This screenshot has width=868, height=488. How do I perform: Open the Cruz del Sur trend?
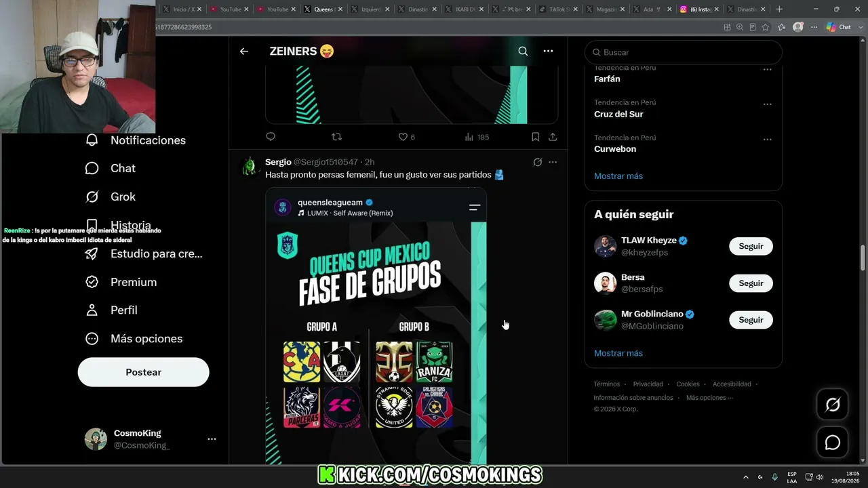618,114
